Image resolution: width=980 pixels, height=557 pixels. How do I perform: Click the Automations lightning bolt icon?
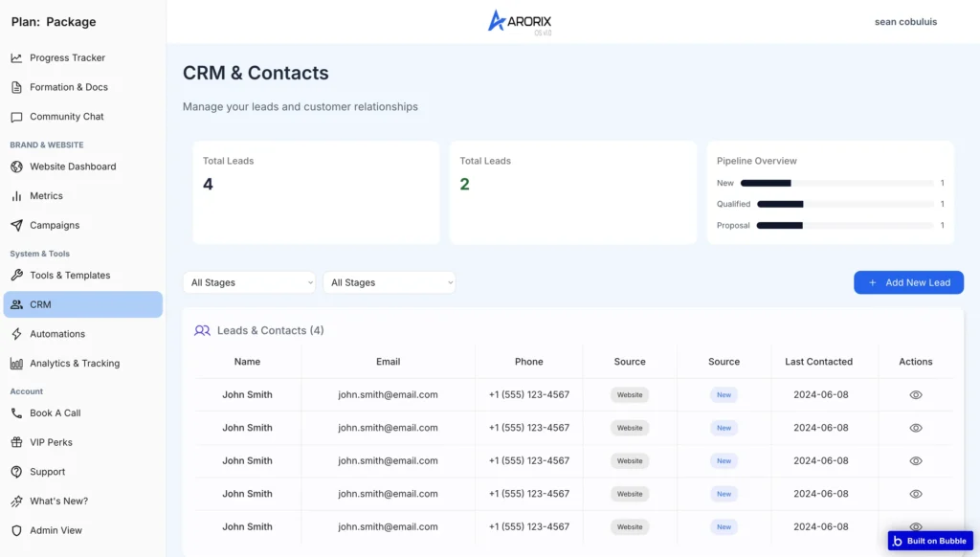pos(17,334)
